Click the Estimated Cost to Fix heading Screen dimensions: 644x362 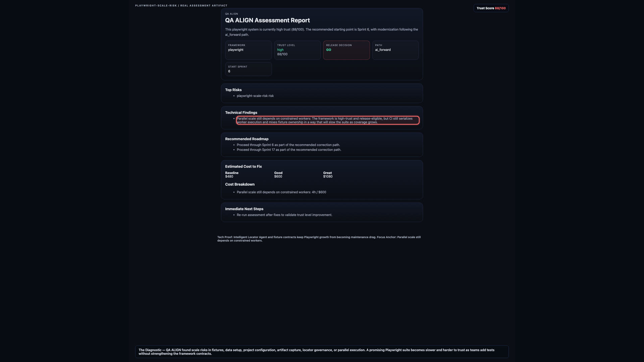(243, 167)
